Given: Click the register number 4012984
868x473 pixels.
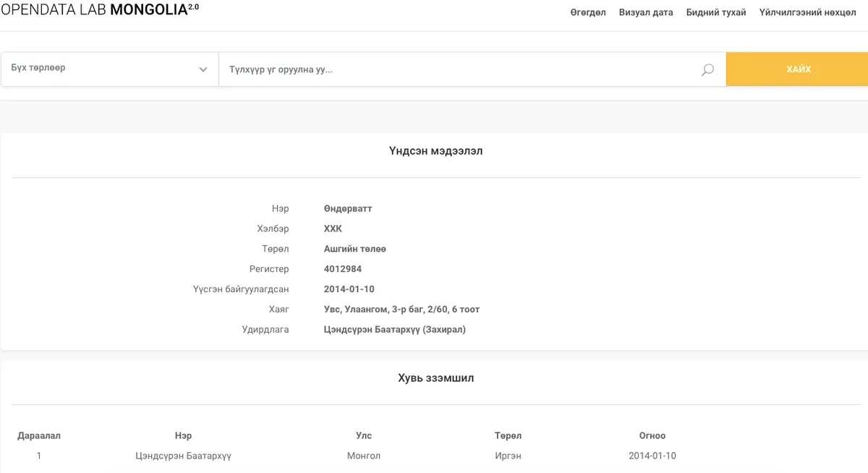Looking at the screenshot, I should (343, 269).
